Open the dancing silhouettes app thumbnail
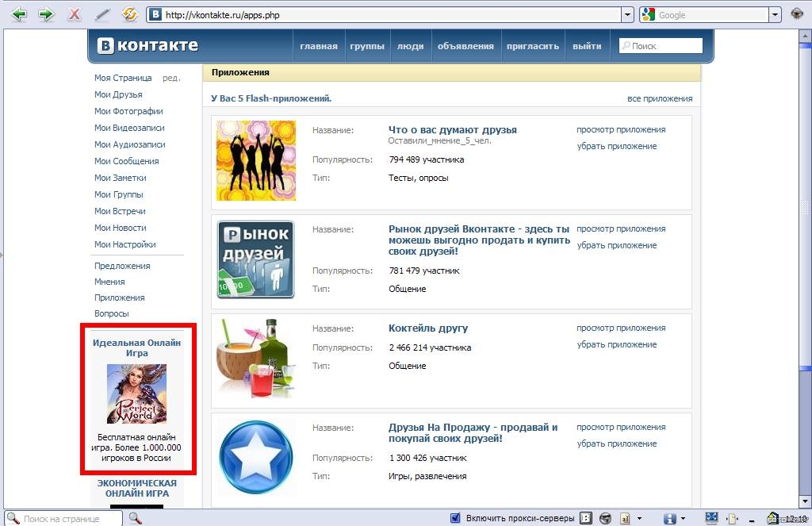 pos(256,160)
